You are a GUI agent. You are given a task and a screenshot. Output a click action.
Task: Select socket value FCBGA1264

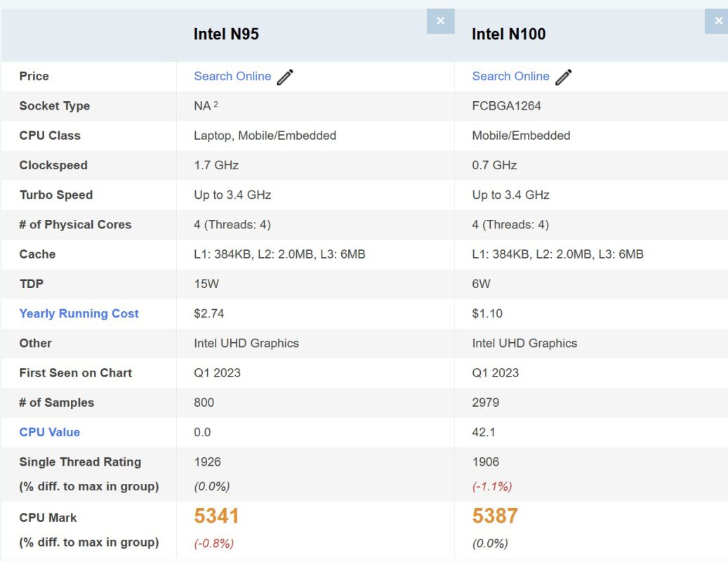[506, 106]
